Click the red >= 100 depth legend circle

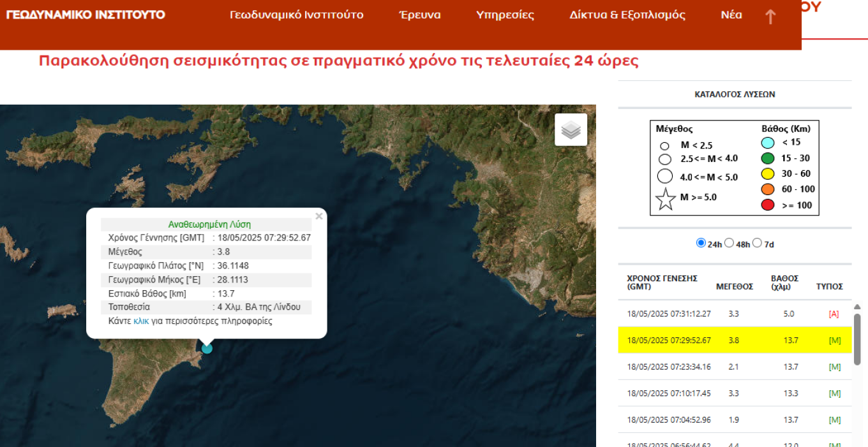click(x=768, y=205)
